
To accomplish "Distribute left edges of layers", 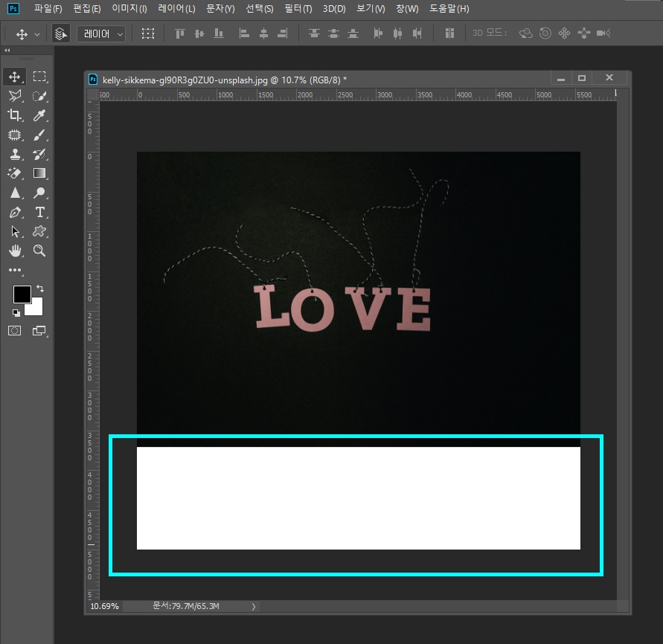I will (378, 33).
